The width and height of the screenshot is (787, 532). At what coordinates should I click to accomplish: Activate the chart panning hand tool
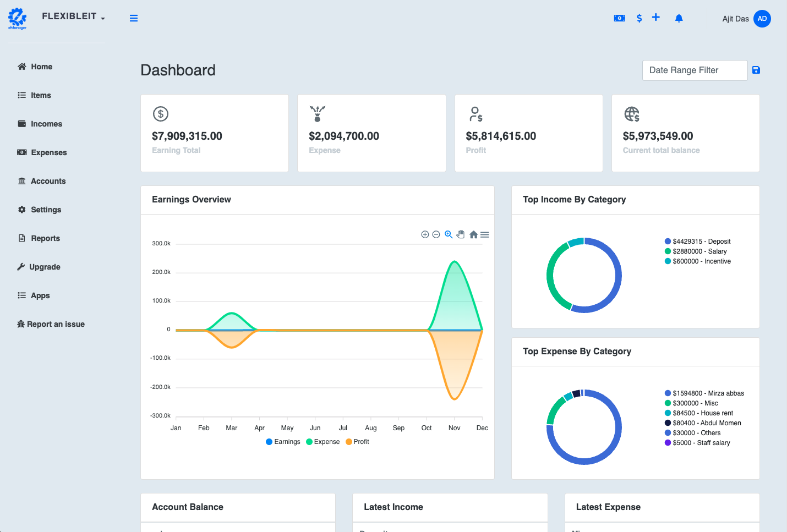[x=461, y=234]
